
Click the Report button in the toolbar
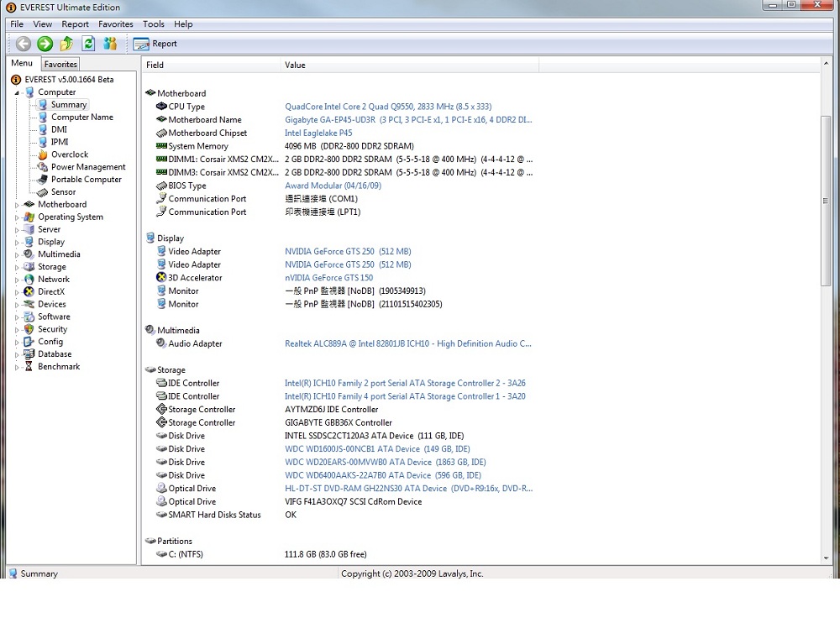(155, 44)
